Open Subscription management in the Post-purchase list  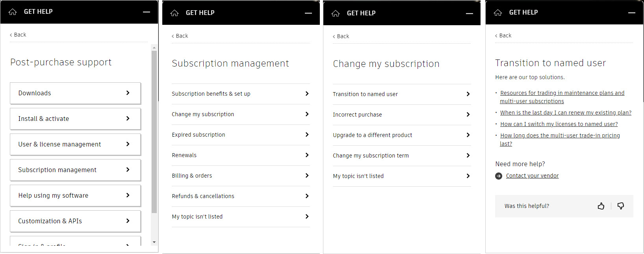click(x=75, y=170)
